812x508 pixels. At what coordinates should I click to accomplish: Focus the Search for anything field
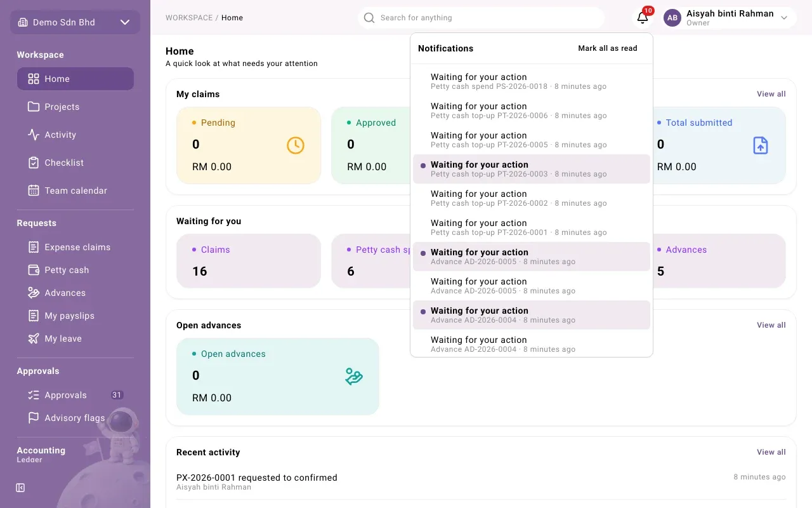tap(481, 18)
